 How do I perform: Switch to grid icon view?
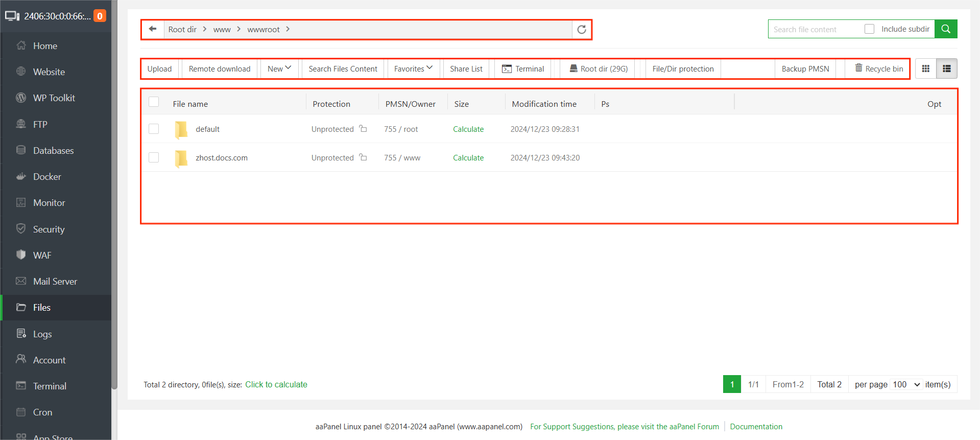click(925, 68)
